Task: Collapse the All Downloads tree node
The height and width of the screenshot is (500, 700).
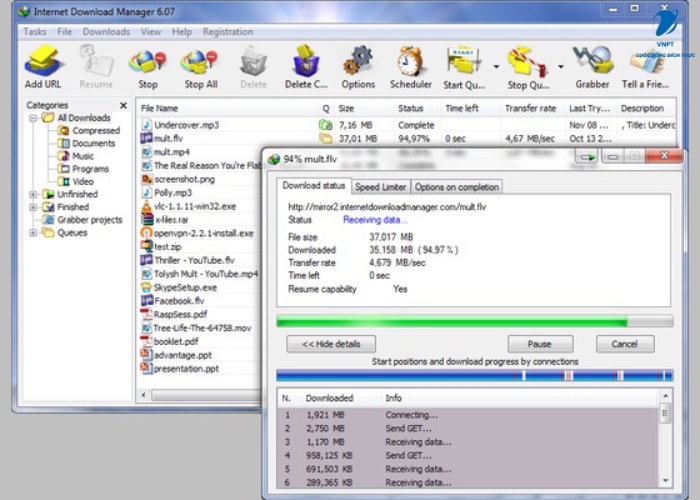Action: (34, 118)
